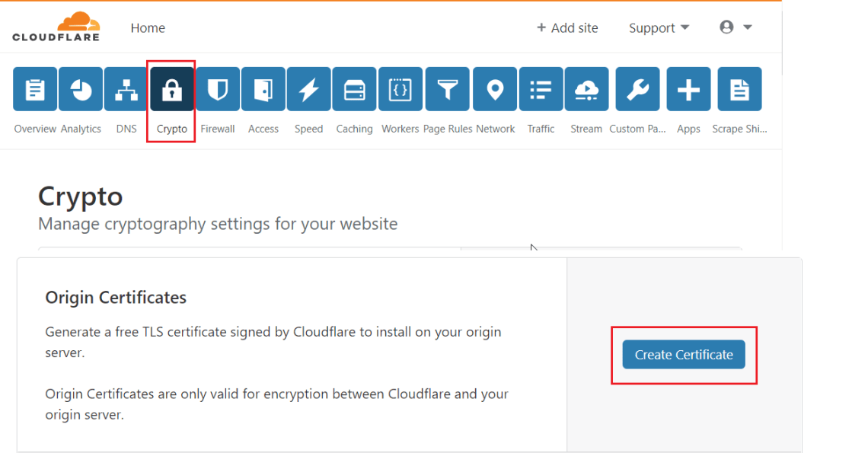868x453 pixels.
Task: Open the Page Rules funnel icon
Action: [x=448, y=90]
